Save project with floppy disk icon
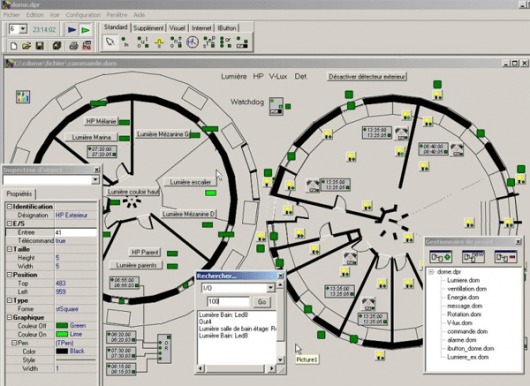Image resolution: width=530 pixels, height=386 pixels. point(40,46)
